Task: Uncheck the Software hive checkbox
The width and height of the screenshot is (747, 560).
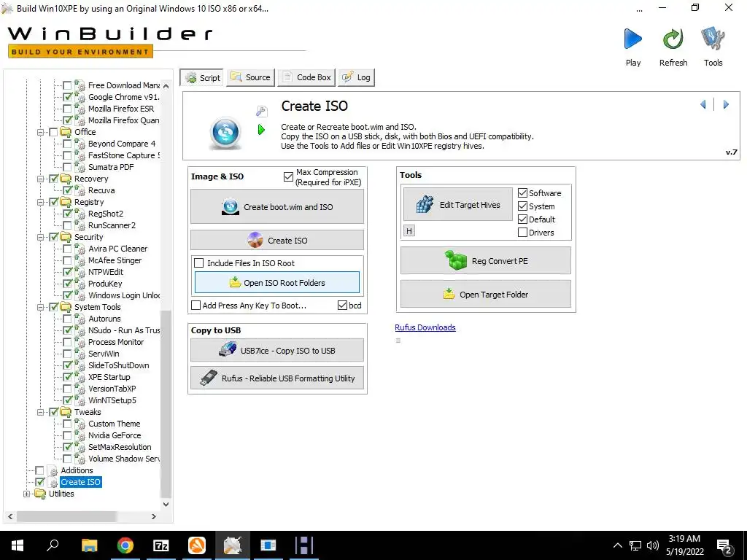Action: tap(522, 192)
